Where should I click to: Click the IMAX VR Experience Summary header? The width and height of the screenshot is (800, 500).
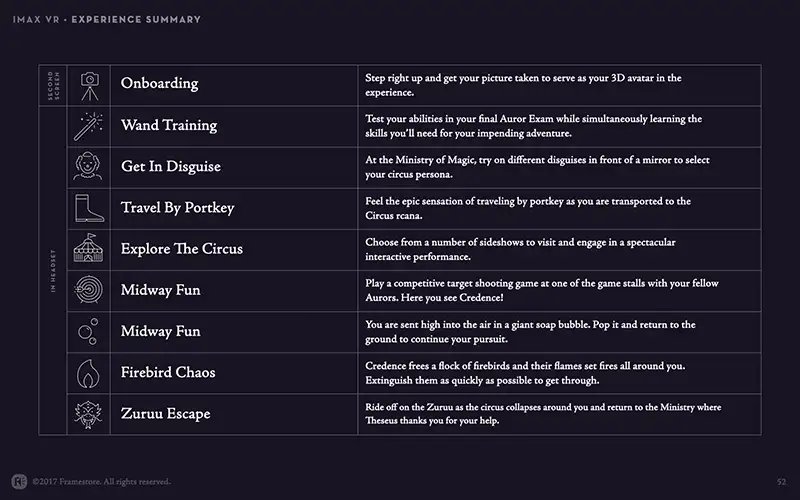tap(107, 19)
